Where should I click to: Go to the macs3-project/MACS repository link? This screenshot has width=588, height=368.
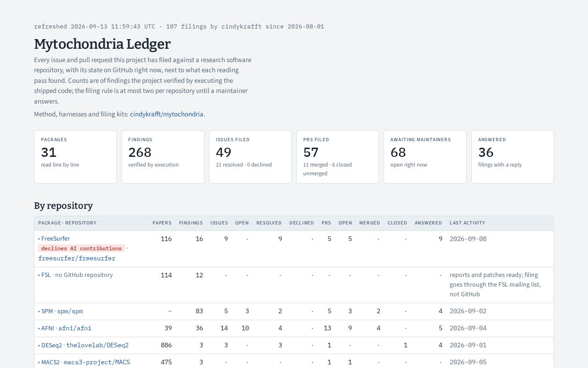coord(97,362)
